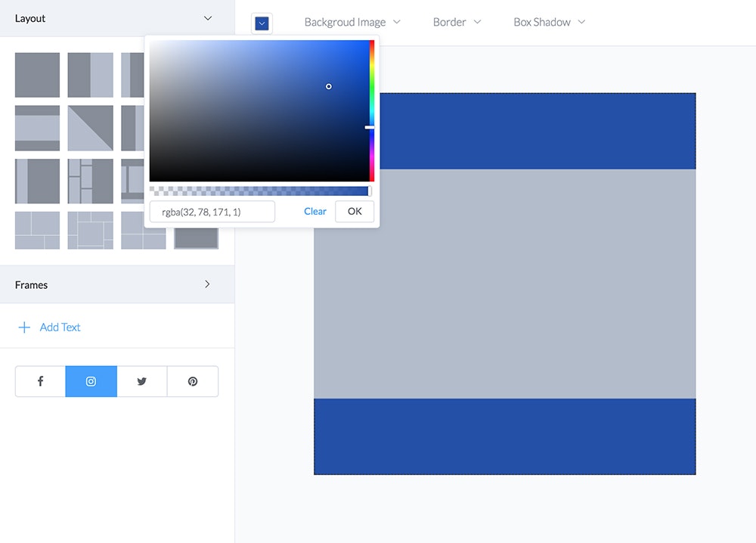Select the Twitter platform icon

click(x=142, y=381)
